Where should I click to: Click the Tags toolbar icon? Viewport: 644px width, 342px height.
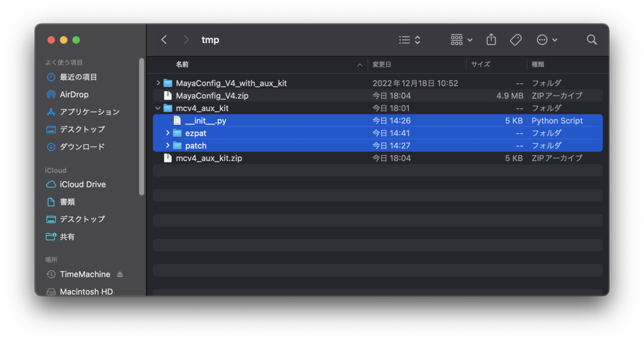pos(516,40)
